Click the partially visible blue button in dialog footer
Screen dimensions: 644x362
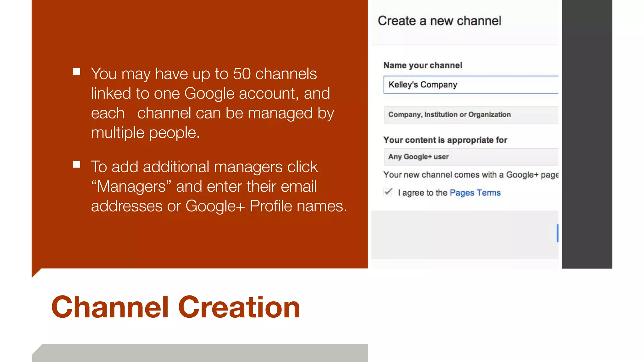click(557, 233)
